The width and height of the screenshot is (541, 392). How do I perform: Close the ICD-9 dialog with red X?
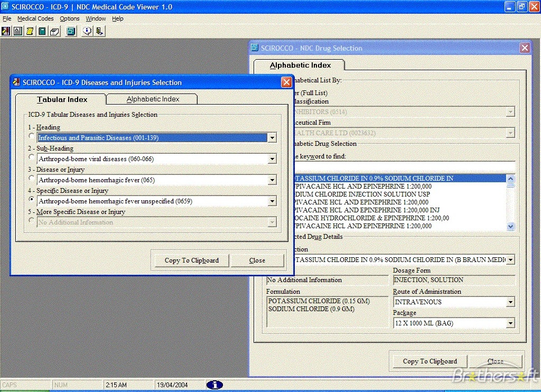[x=286, y=82]
